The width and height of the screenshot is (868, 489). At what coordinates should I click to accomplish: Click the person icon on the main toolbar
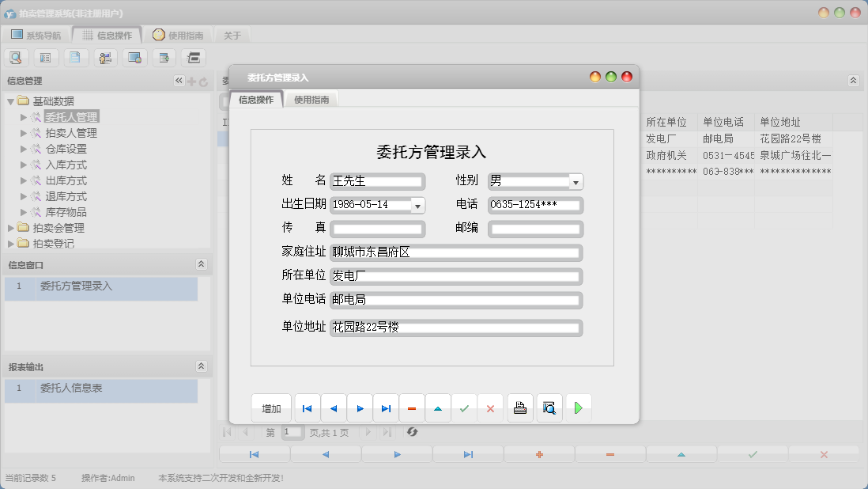pos(104,57)
